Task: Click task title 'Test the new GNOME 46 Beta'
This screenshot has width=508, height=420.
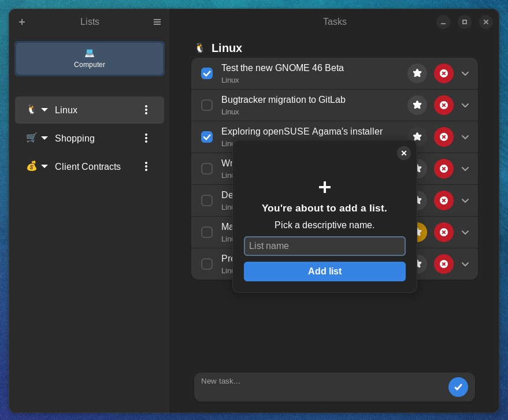Action: (282, 68)
